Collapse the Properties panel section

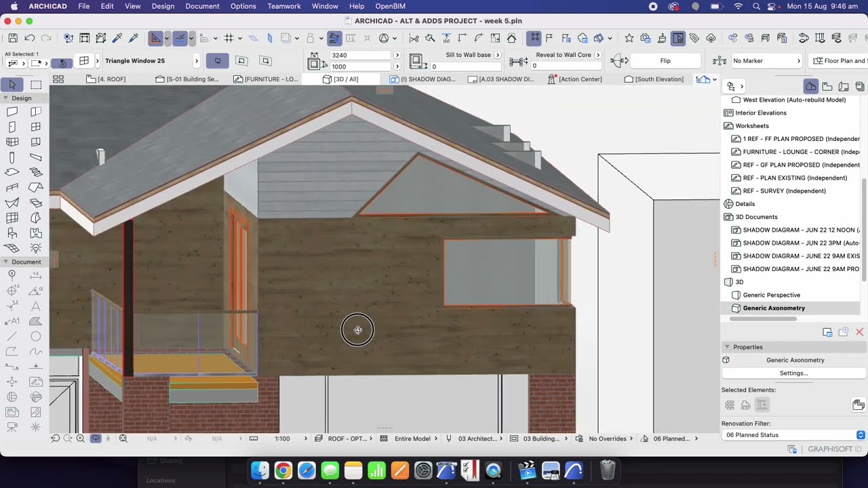tap(727, 347)
